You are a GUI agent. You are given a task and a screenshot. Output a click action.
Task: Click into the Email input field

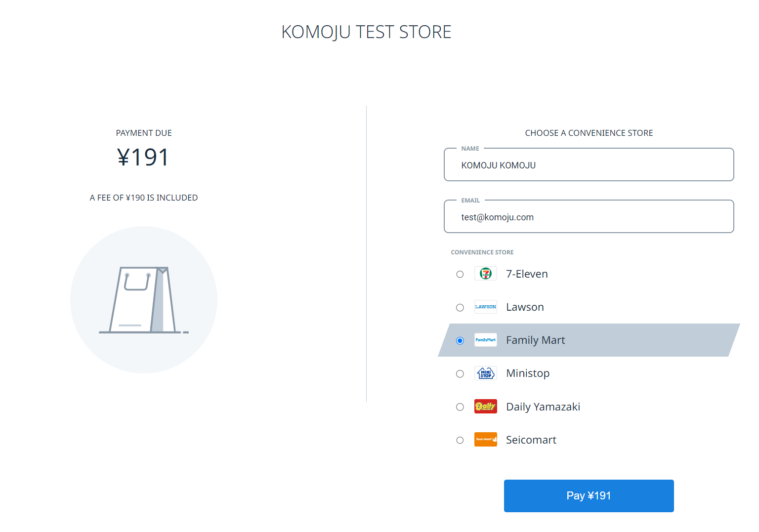coord(589,217)
